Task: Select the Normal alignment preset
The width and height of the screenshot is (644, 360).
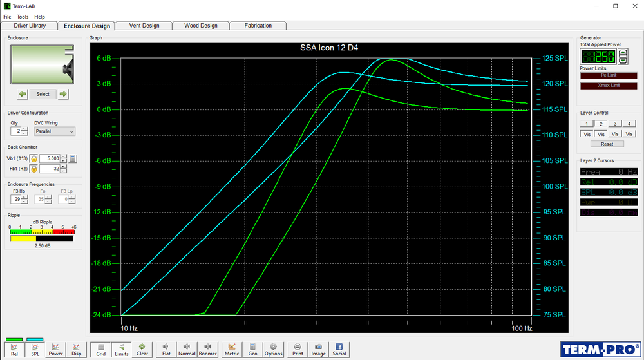Action: tap(187, 350)
